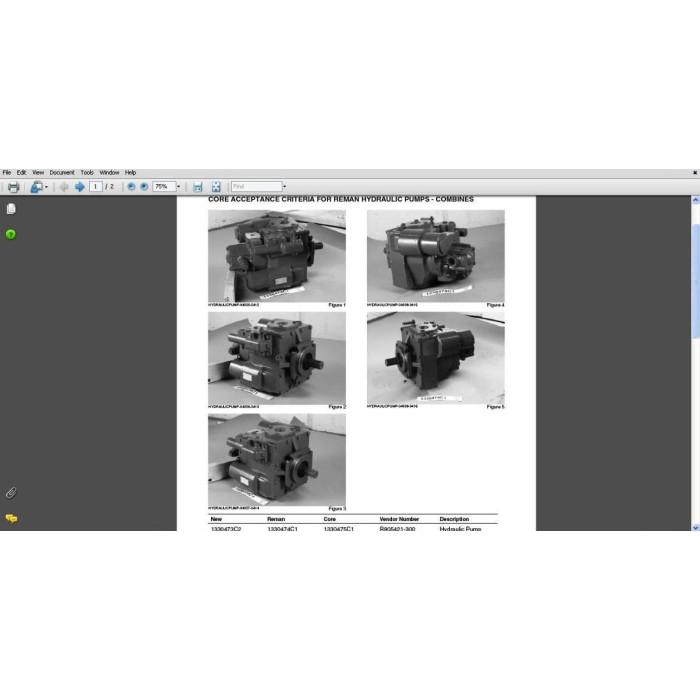Click the 'CORE ACCEPTANCE CRITERIA' heading text
700x700 pixels.
coord(341,200)
